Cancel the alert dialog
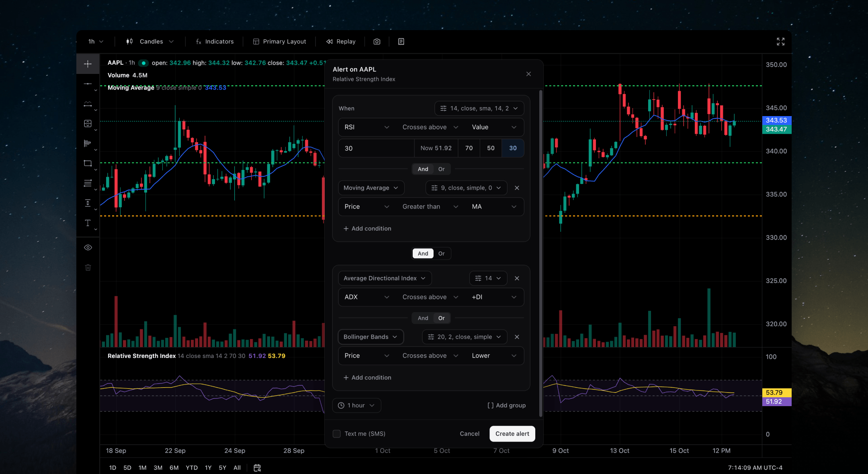The image size is (868, 474). [469, 434]
